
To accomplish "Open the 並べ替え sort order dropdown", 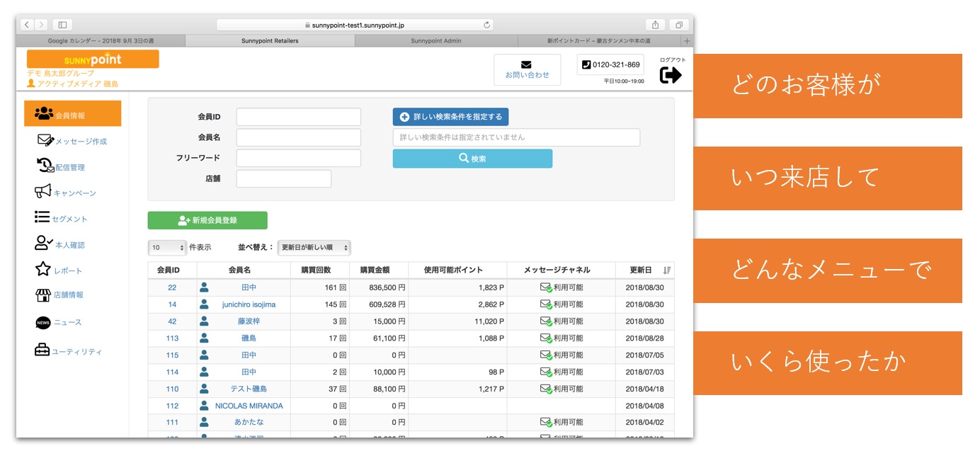I will tap(314, 248).
